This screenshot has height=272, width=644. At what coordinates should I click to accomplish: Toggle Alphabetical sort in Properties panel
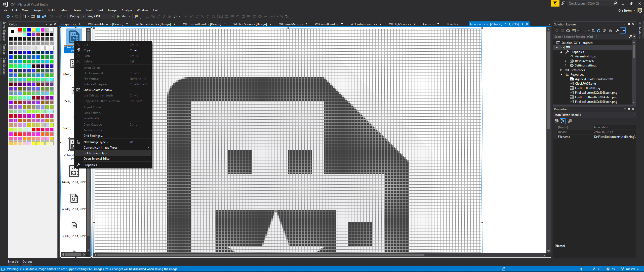(x=562, y=121)
